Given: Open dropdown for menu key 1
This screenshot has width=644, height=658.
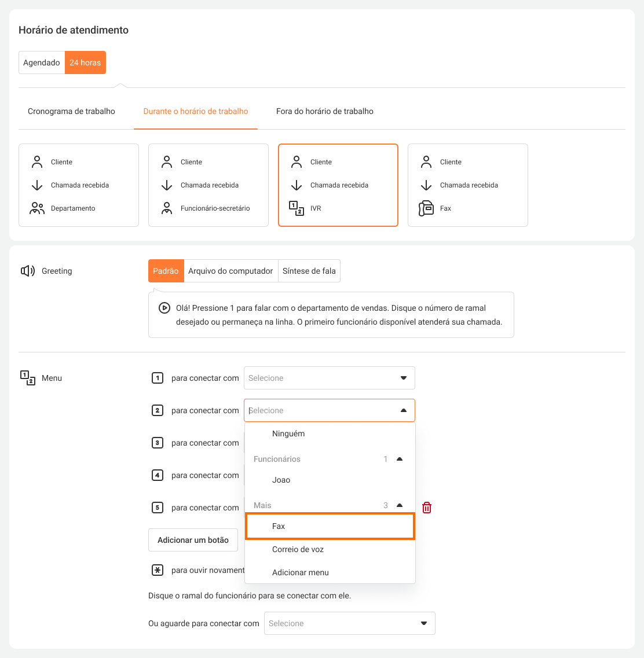Looking at the screenshot, I should [329, 378].
